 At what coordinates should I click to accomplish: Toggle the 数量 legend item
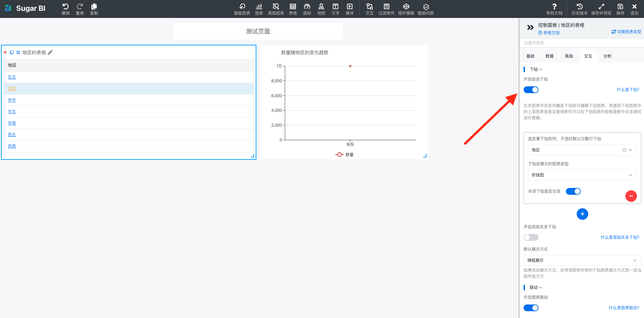coord(345,155)
